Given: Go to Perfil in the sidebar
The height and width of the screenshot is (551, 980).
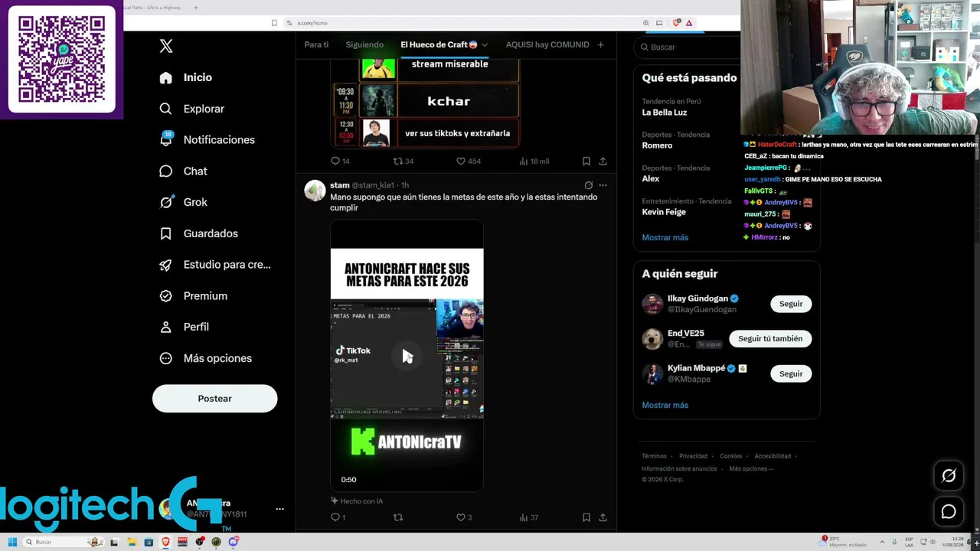Looking at the screenshot, I should pyautogui.click(x=185, y=327).
